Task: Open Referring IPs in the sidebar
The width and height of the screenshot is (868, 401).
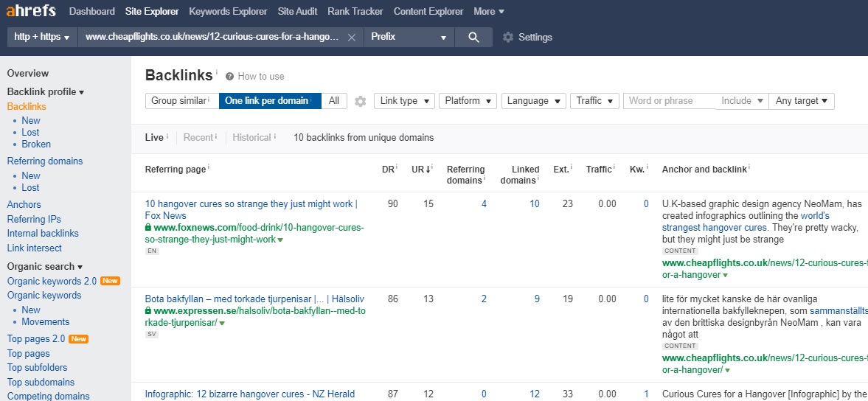Action: pyautogui.click(x=34, y=219)
